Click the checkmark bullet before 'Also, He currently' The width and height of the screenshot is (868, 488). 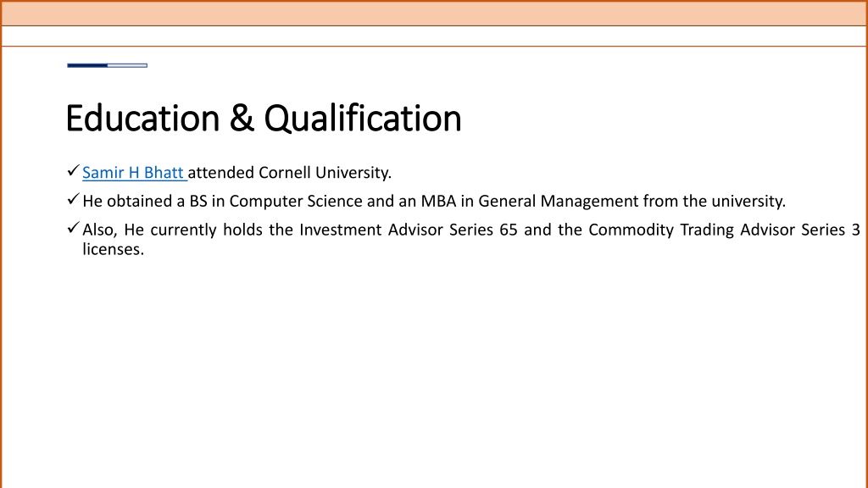(73, 227)
